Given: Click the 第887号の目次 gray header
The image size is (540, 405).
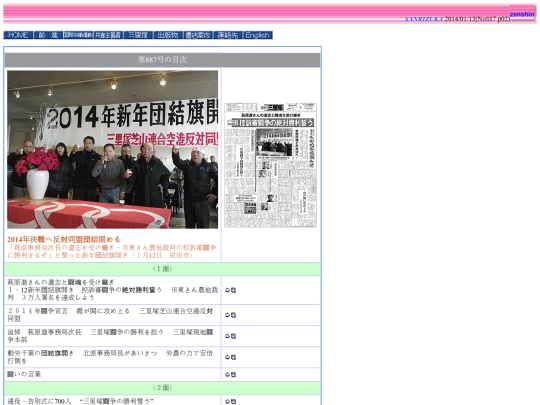Looking at the screenshot, I should [x=162, y=60].
